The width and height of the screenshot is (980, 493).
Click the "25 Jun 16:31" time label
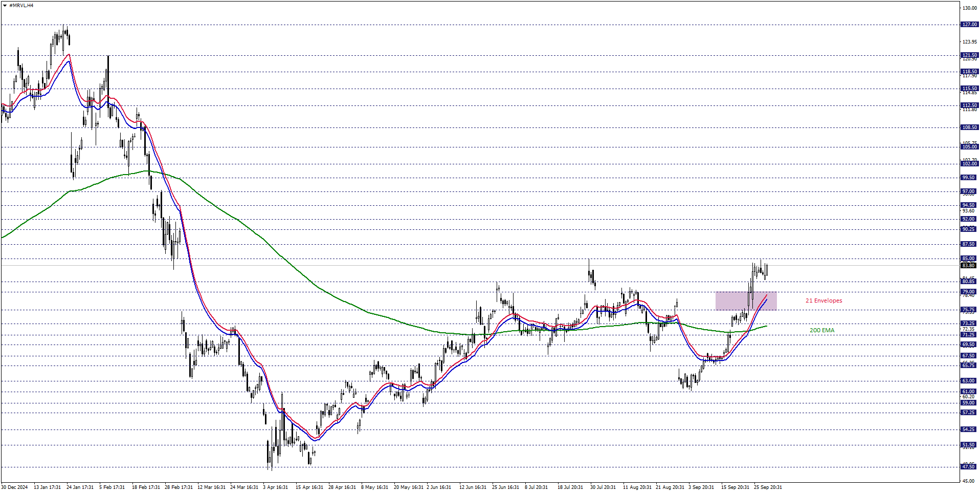pos(506,487)
